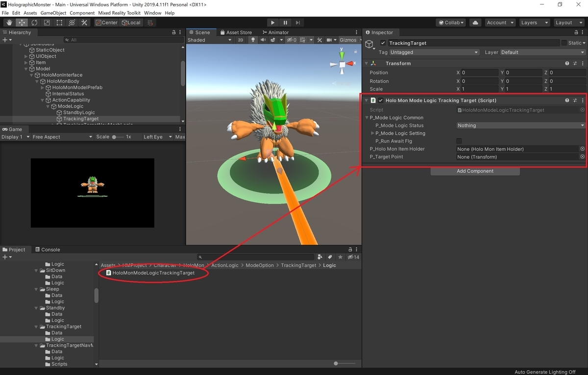The height and width of the screenshot is (375, 588).
Task: Collapse P_Mode Logic Common foldout
Action: pos(367,117)
